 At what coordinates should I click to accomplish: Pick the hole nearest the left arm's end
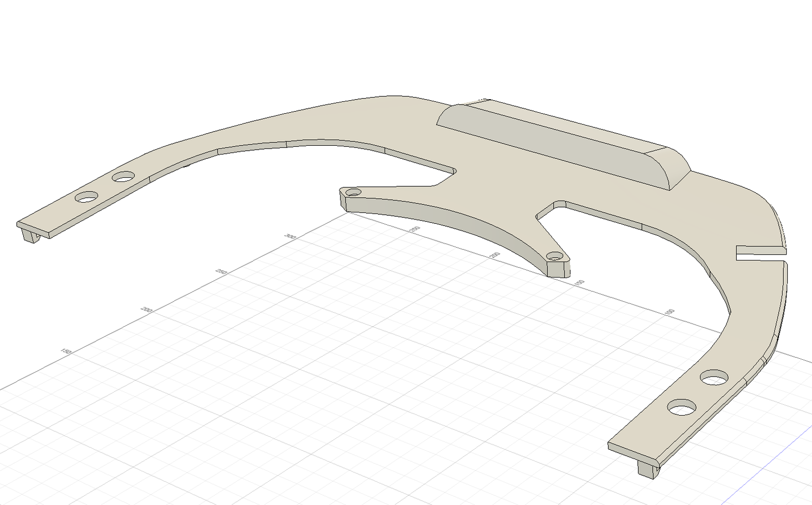point(87,197)
